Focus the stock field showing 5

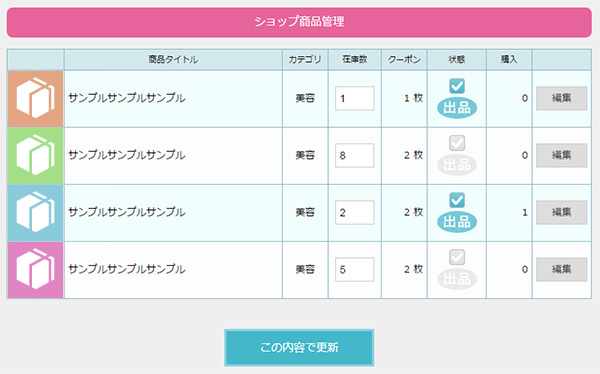pyautogui.click(x=355, y=269)
